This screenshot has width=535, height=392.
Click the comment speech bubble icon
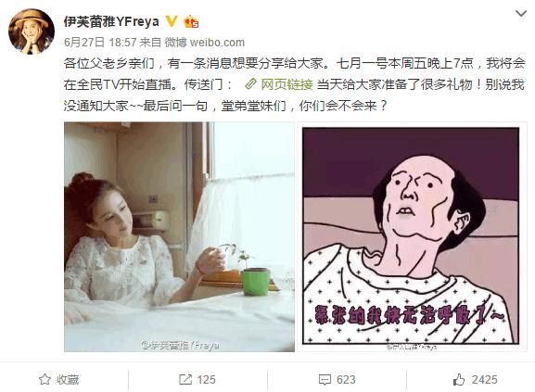pyautogui.click(x=325, y=380)
